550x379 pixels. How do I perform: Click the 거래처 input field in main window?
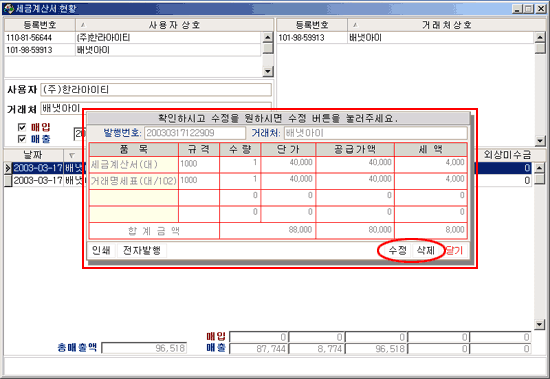pyautogui.click(x=156, y=108)
